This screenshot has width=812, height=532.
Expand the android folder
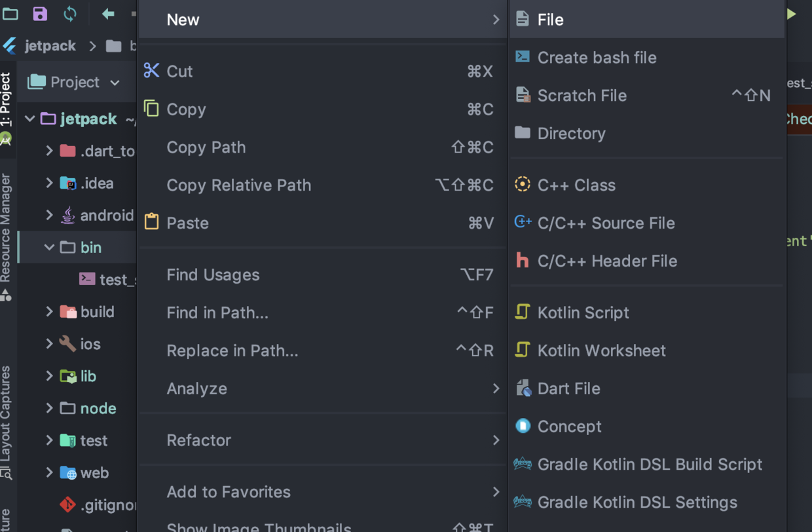pos(49,215)
